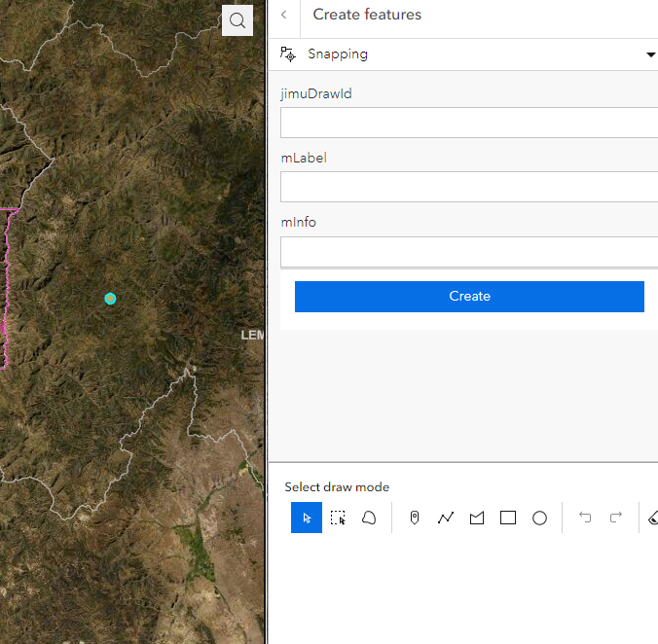Select the point marker draw mode
Viewport: 658px width, 644px height.
(415, 518)
